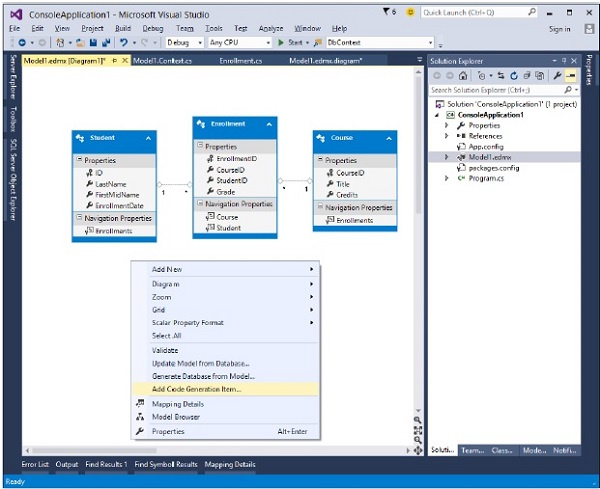Click the Solution Explorer Sync icon
This screenshot has height=489, width=600.
point(501,76)
